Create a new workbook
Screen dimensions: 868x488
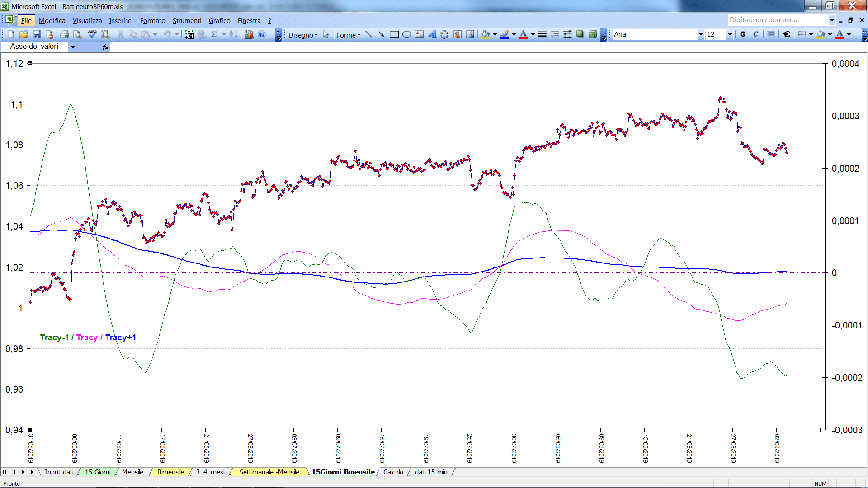click(11, 34)
